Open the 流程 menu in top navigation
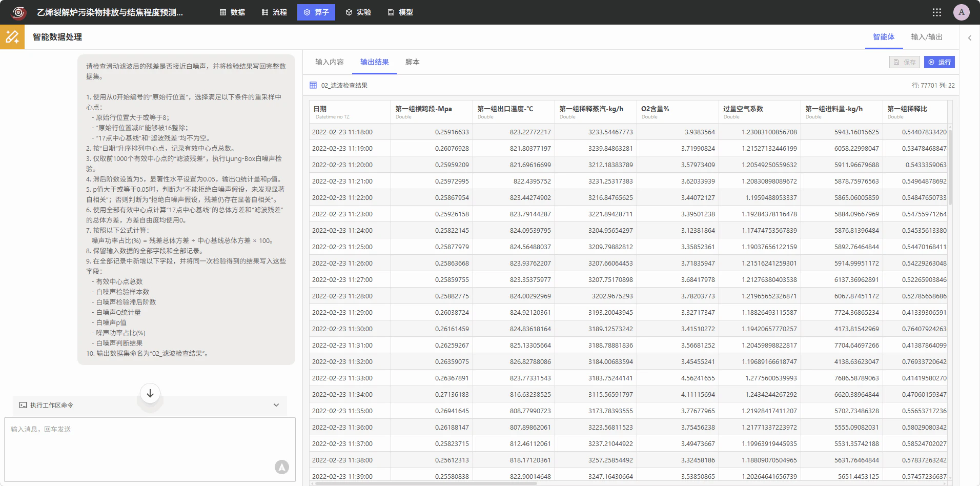980x486 pixels. point(274,12)
